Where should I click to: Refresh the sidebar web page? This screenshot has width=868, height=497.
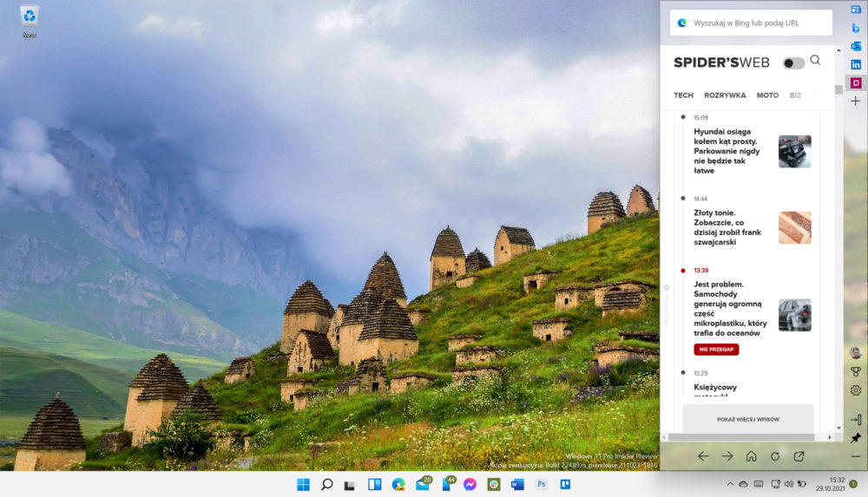pos(775,456)
